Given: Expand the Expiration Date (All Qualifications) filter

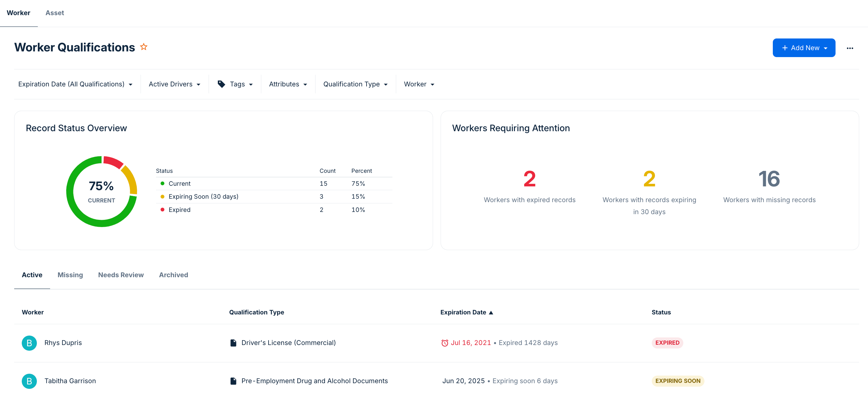Looking at the screenshot, I should [x=75, y=84].
